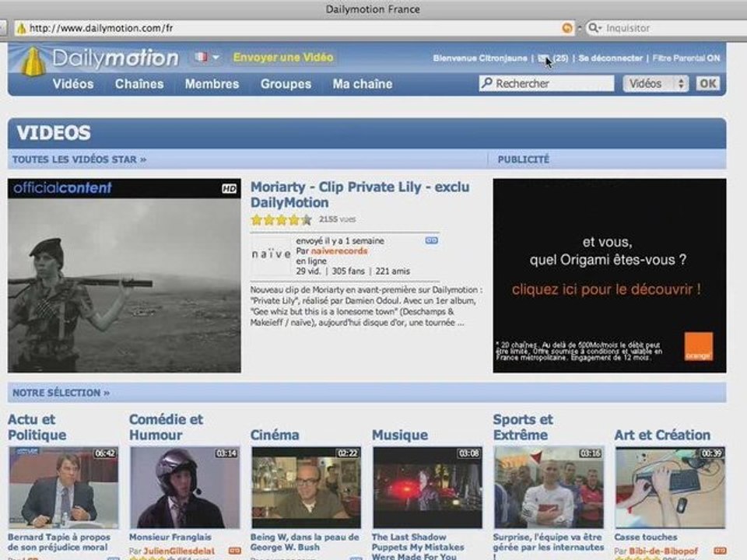This screenshot has height=560, width=747.
Task: Open The Last Shadow Puppets title
Action: (418, 546)
